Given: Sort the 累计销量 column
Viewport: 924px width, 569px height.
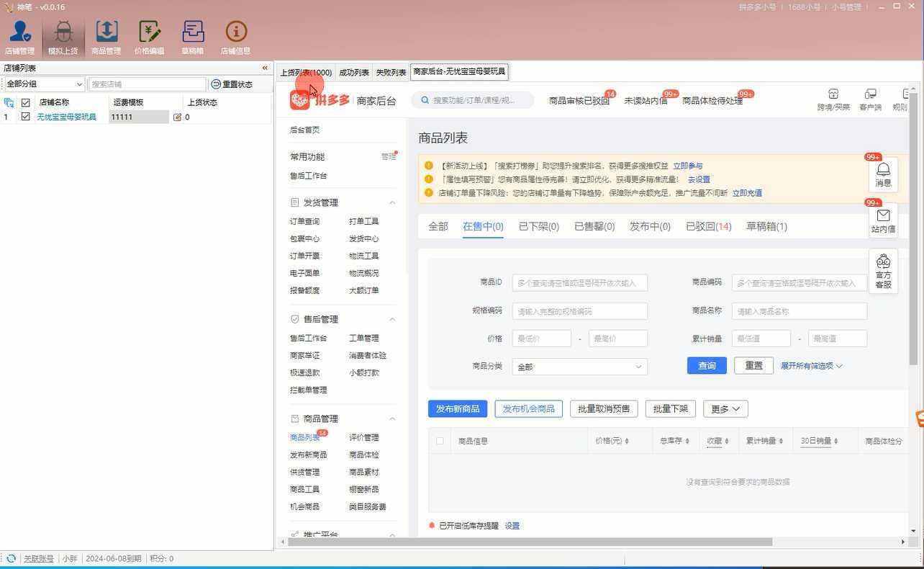Looking at the screenshot, I should coord(781,441).
